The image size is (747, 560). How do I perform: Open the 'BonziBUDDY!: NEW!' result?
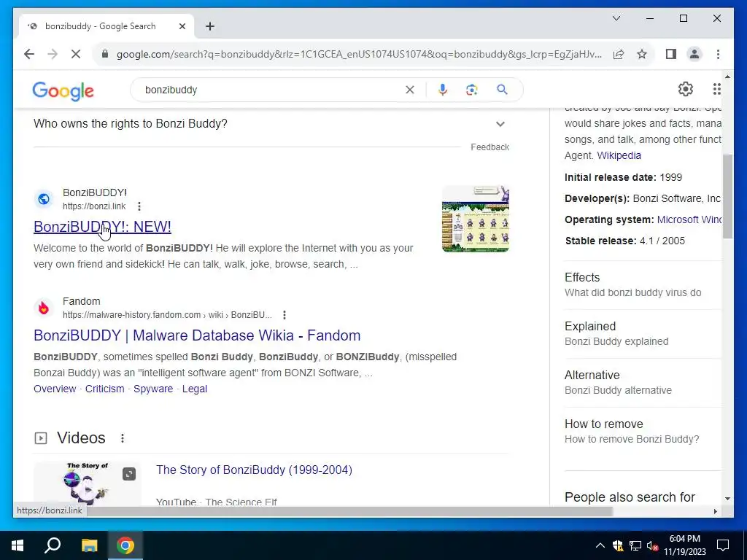102,227
